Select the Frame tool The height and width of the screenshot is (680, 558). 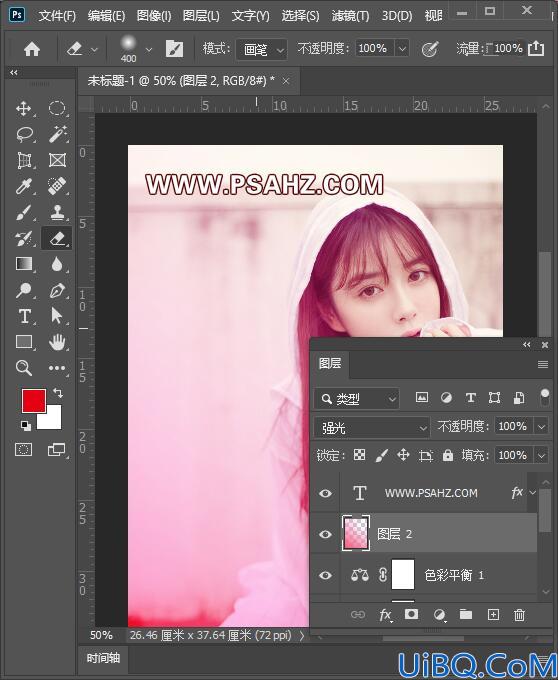click(x=57, y=160)
